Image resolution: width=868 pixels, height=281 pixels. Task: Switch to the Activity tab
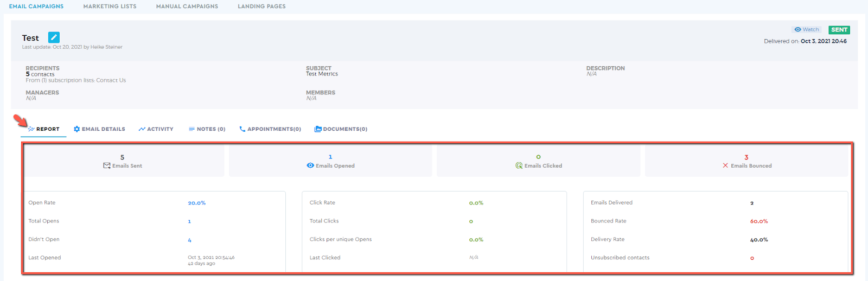(156, 129)
